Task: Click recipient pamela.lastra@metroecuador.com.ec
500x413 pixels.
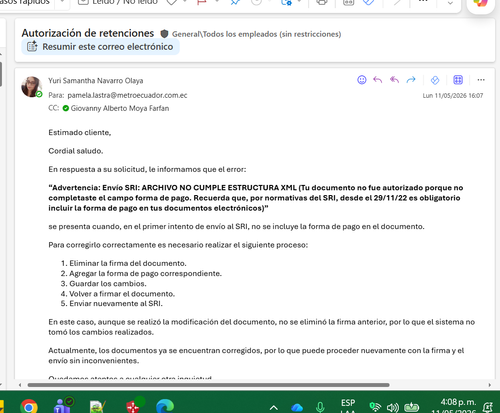Action: (127, 95)
